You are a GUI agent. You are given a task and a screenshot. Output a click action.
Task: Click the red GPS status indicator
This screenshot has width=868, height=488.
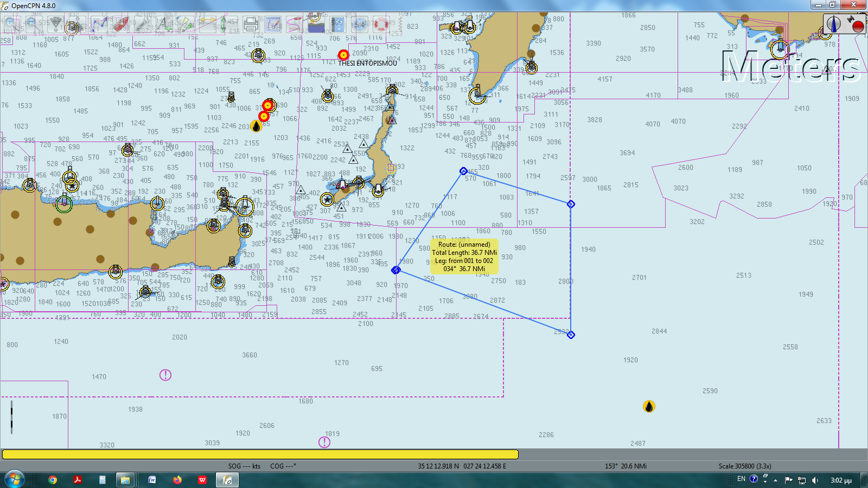855,24
